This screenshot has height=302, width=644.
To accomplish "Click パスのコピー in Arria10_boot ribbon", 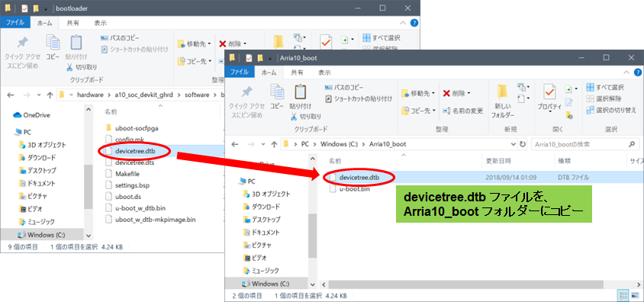I will (x=344, y=88).
